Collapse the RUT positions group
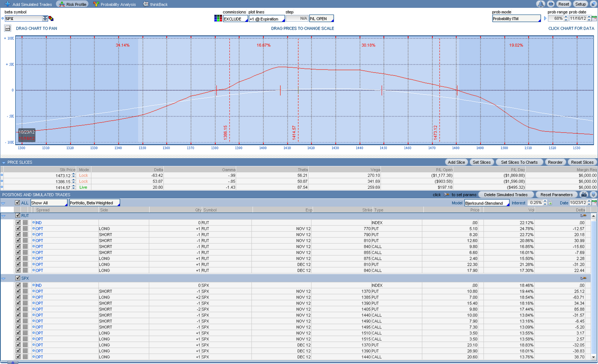 (3, 216)
